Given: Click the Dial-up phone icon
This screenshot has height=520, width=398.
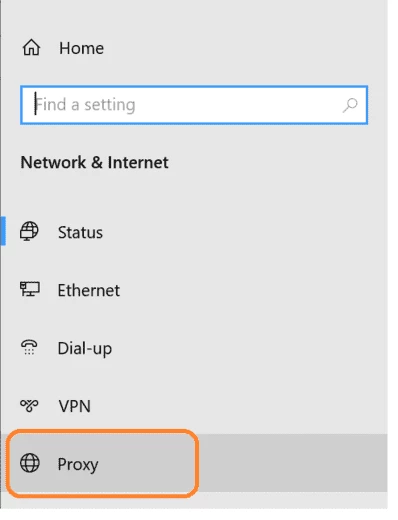Looking at the screenshot, I should 29,347.
